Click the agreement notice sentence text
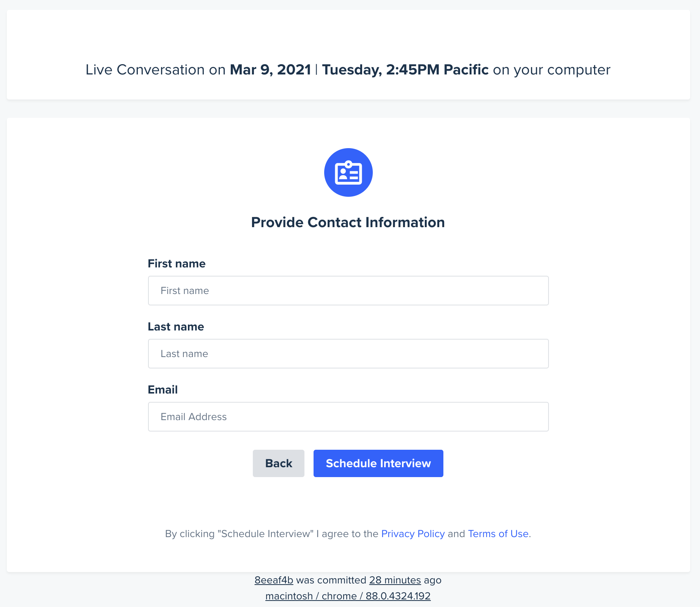700x607 pixels. [348, 534]
